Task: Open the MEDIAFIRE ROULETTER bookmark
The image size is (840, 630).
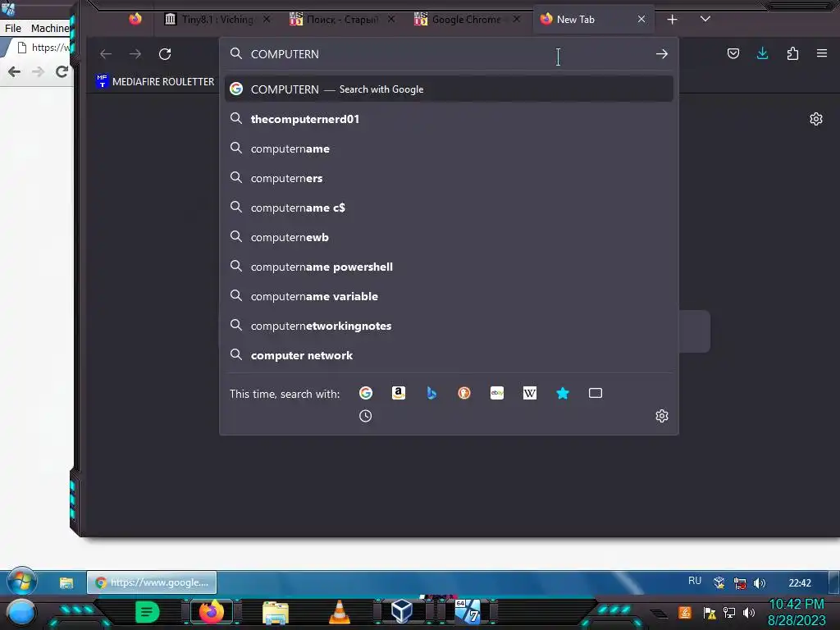Action: coord(155,81)
